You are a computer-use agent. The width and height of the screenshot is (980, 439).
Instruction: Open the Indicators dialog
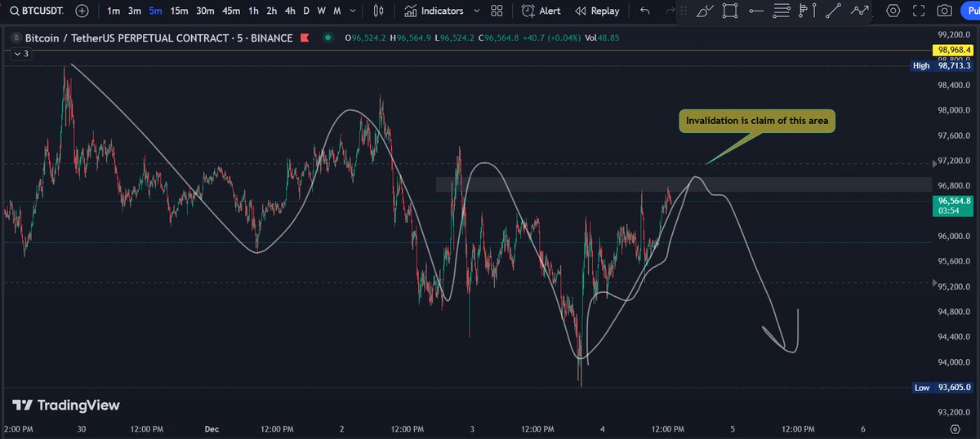(x=434, y=11)
